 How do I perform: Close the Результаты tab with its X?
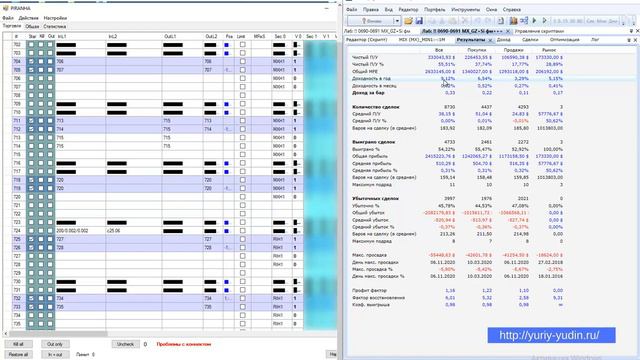(490, 40)
